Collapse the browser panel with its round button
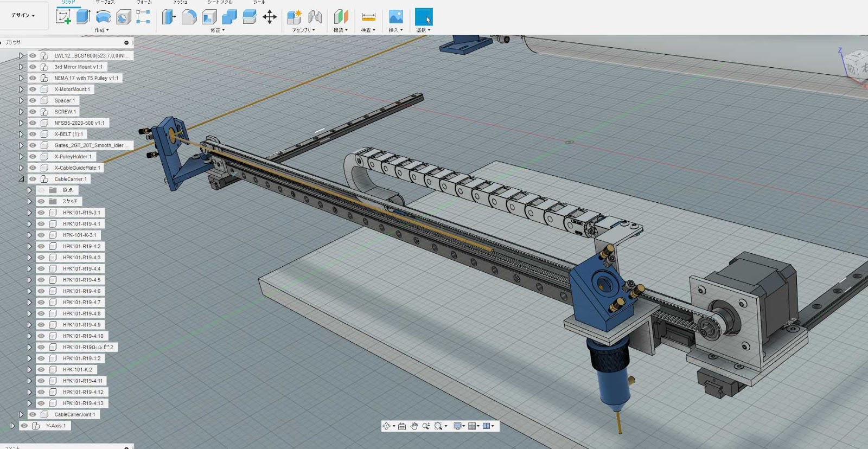Image resolution: width=868 pixels, height=449 pixels. 126,42
